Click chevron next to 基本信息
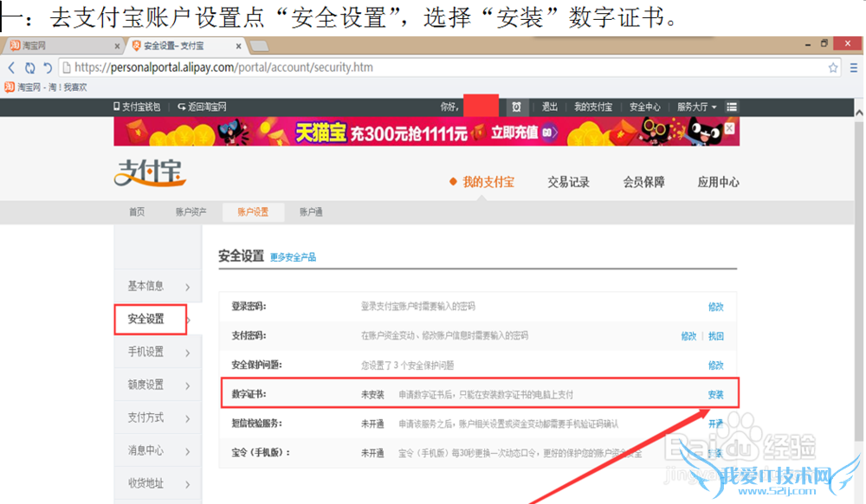 tap(188, 287)
